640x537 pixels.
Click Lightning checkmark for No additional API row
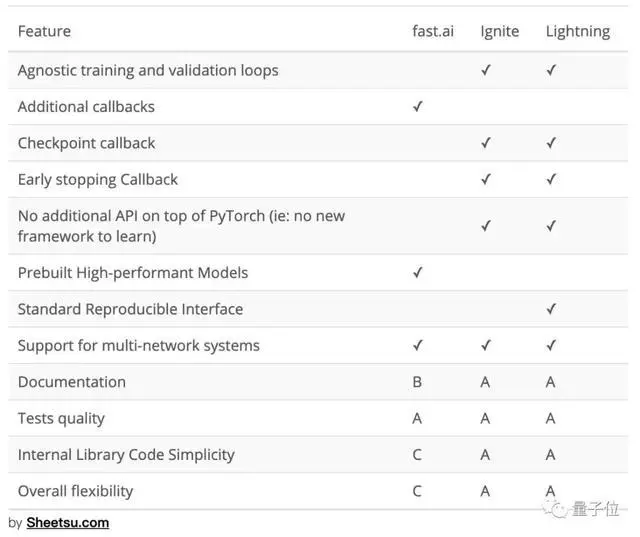(551, 226)
